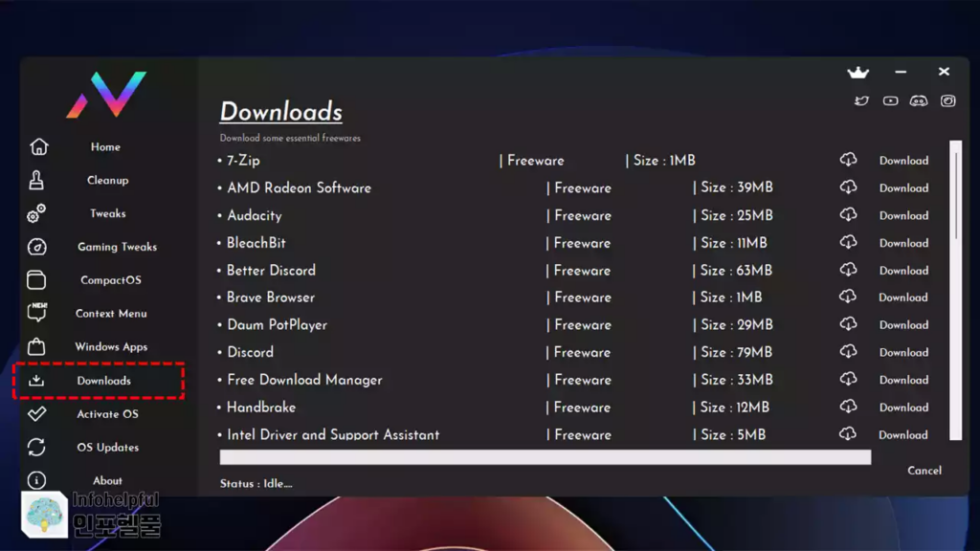Screen dimensions: 980x551
Task: Select the 'Free Download Manager' entry text
Action: pyautogui.click(x=304, y=380)
